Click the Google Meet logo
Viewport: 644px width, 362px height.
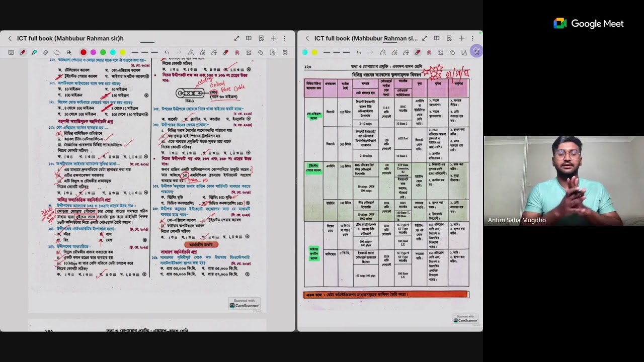[x=589, y=24]
